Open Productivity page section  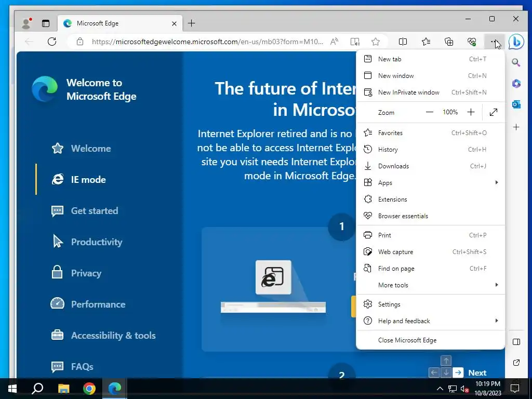[87, 242]
